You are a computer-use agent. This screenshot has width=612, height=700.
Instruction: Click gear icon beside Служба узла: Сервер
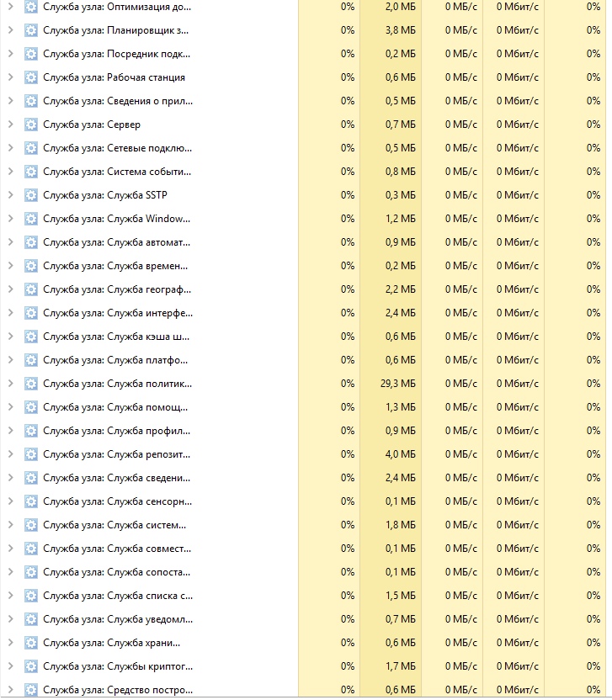[x=31, y=125]
